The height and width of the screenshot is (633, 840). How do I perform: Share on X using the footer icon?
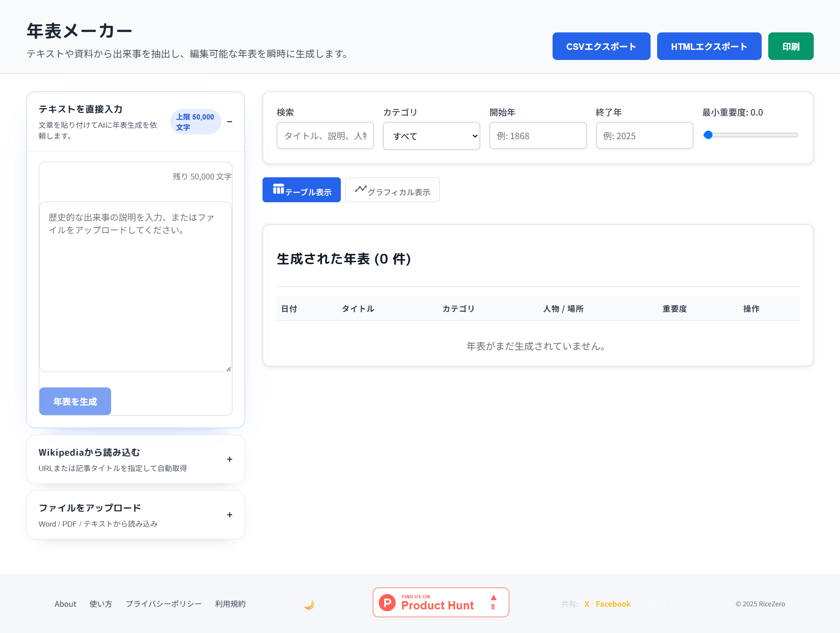[586, 604]
